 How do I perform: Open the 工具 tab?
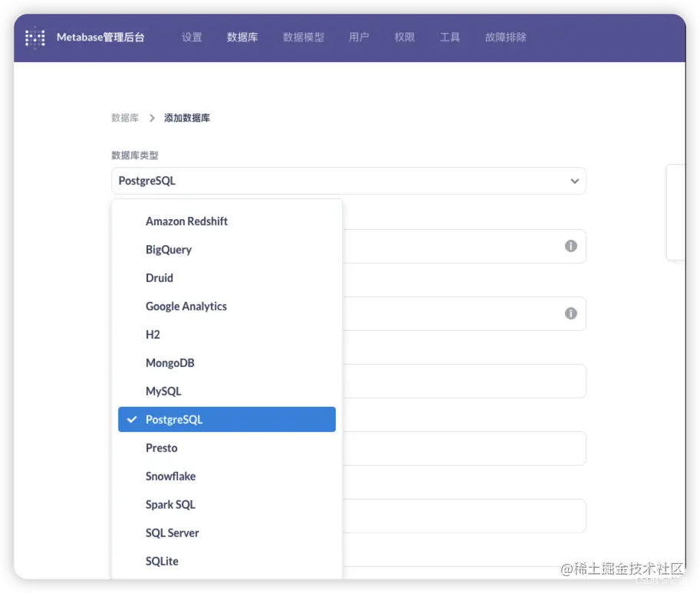tap(449, 37)
